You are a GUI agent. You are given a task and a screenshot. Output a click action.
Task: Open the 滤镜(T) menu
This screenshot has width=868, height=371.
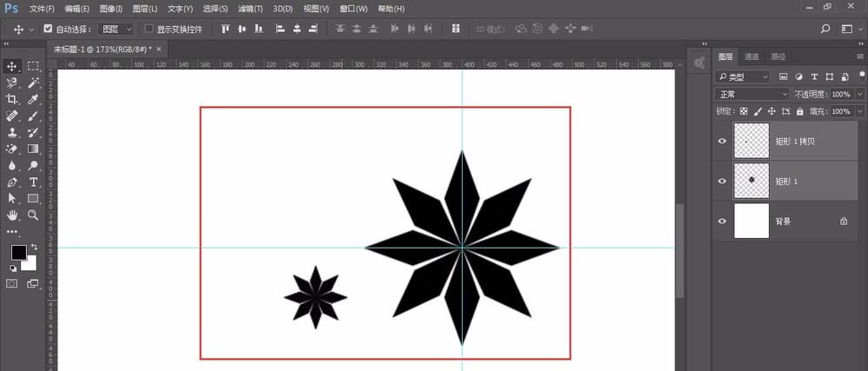point(252,9)
